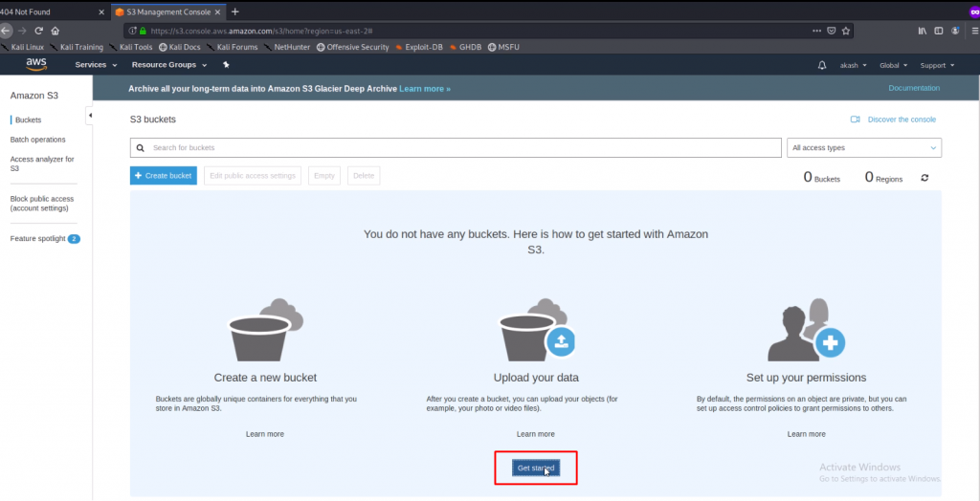
Task: Collapse the Amazon S3 sidebar with the arrow
Action: click(89, 116)
